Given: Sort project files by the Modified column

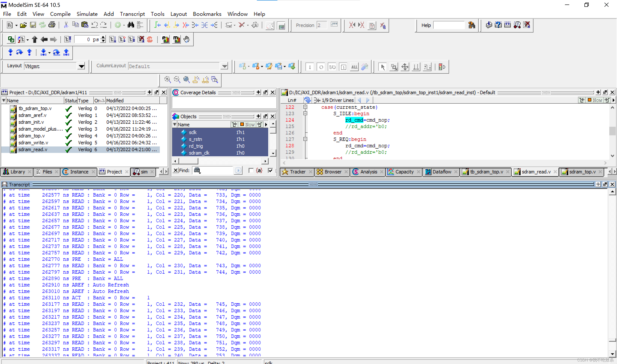Looking at the screenshot, I should coord(133,101).
